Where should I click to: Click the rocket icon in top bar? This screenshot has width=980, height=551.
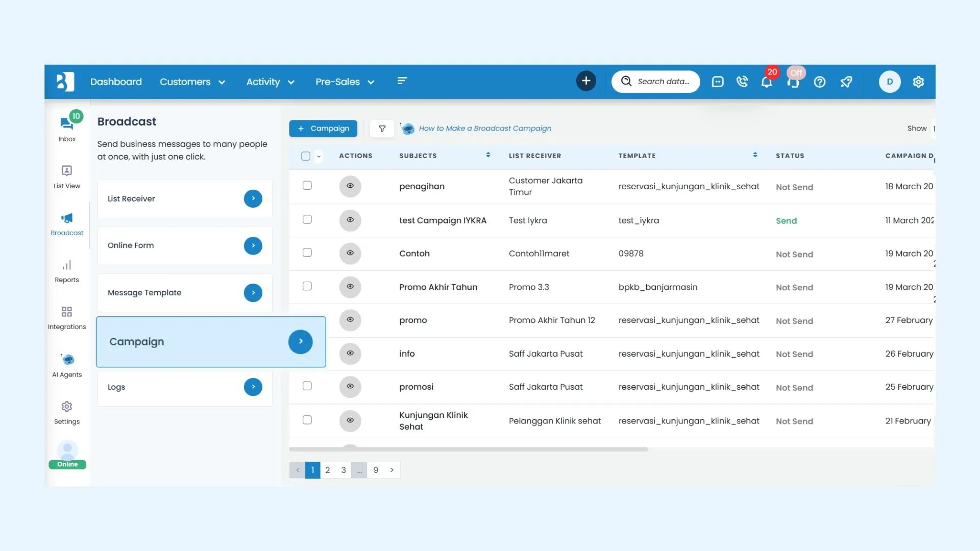coord(846,82)
